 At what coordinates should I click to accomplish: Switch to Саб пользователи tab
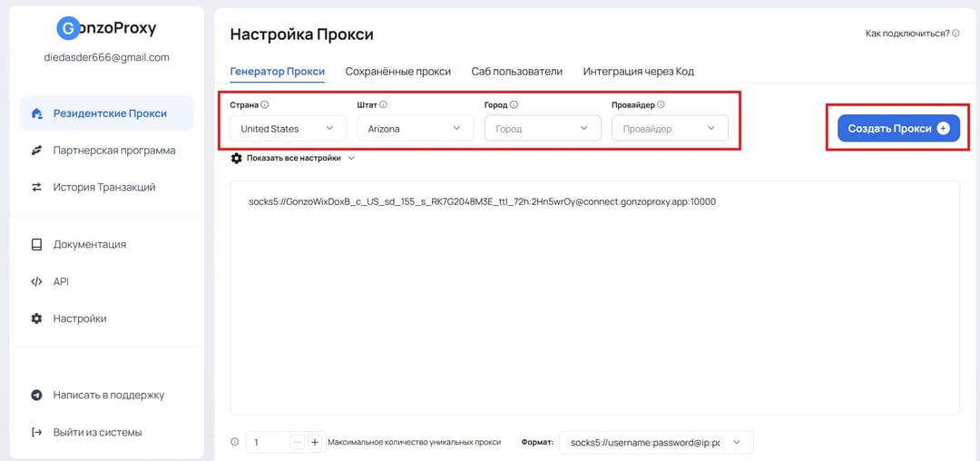(x=517, y=71)
